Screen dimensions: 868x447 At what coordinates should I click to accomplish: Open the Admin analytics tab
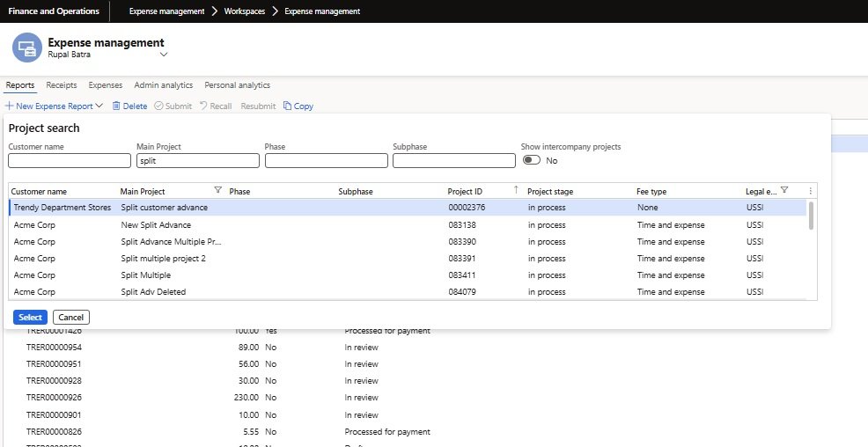pos(163,85)
